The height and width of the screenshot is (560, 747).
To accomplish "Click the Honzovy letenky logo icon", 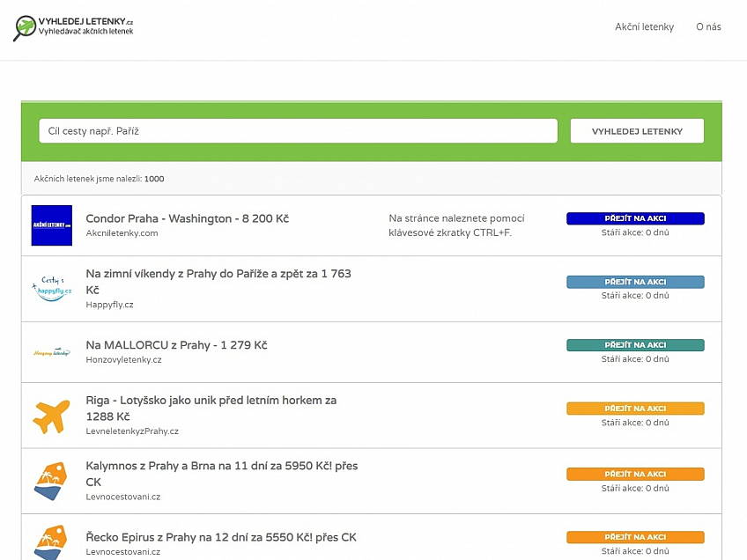I will 51,352.
